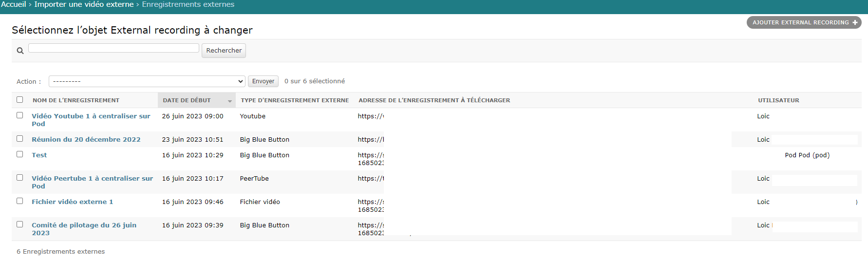Tick the Fichier vidéo externe 1 checkbox
The image size is (868, 260).
click(x=20, y=201)
